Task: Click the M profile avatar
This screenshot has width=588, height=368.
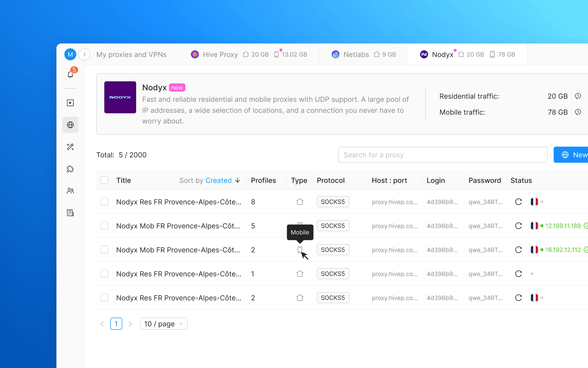Action: click(70, 54)
